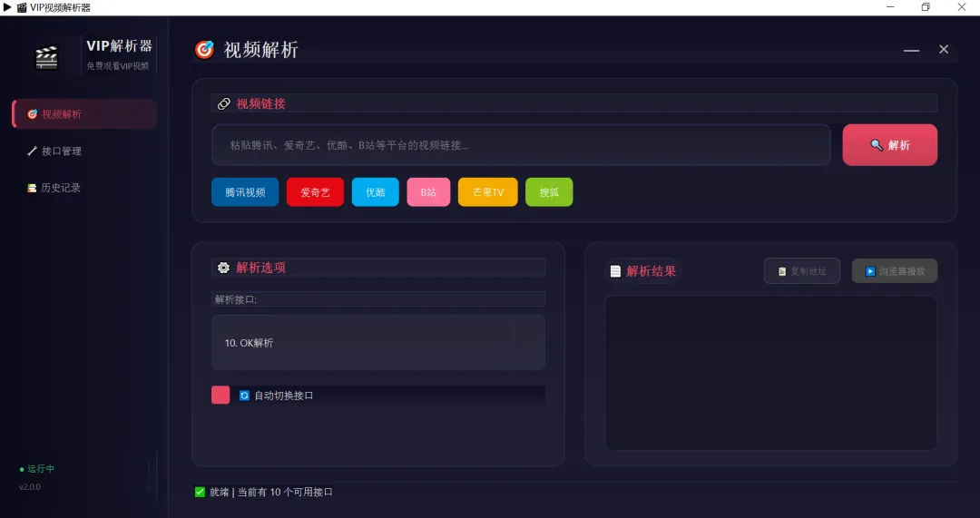980x518 pixels.
Task: Click the chain link icon beside 视频链接
Action: click(x=224, y=103)
